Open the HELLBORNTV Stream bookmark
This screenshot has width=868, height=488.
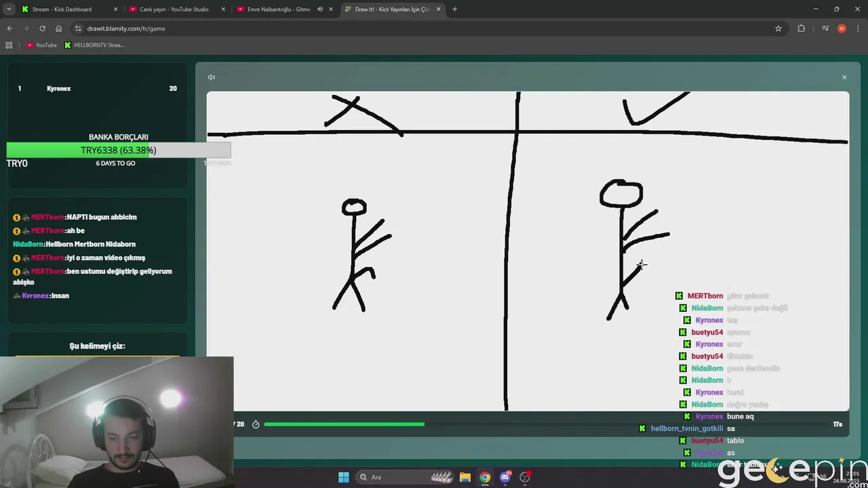click(x=94, y=45)
